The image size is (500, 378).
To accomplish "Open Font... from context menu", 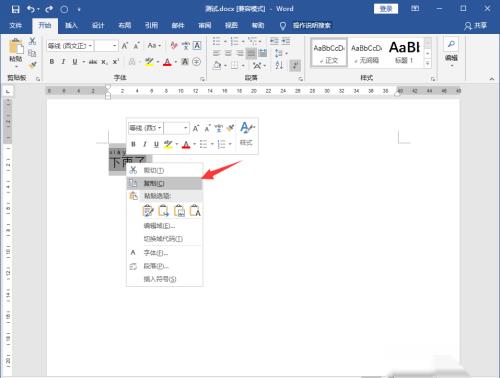I will (165, 253).
